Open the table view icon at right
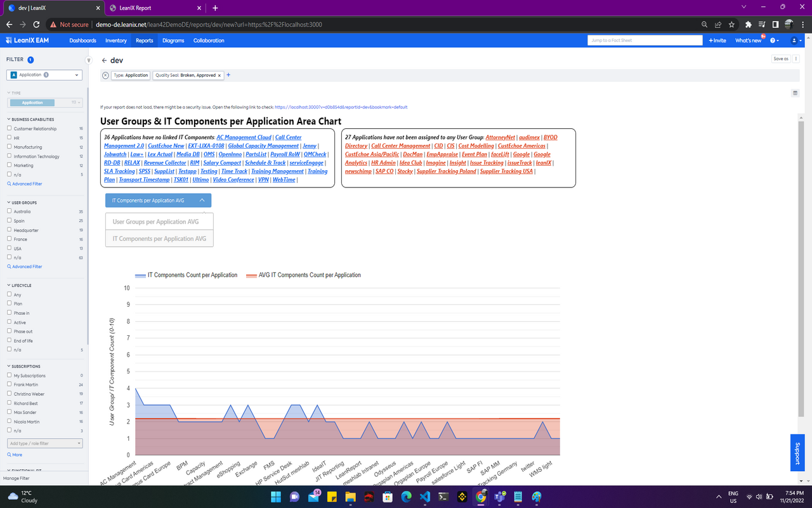Viewport: 812px width, 508px height. [x=795, y=93]
